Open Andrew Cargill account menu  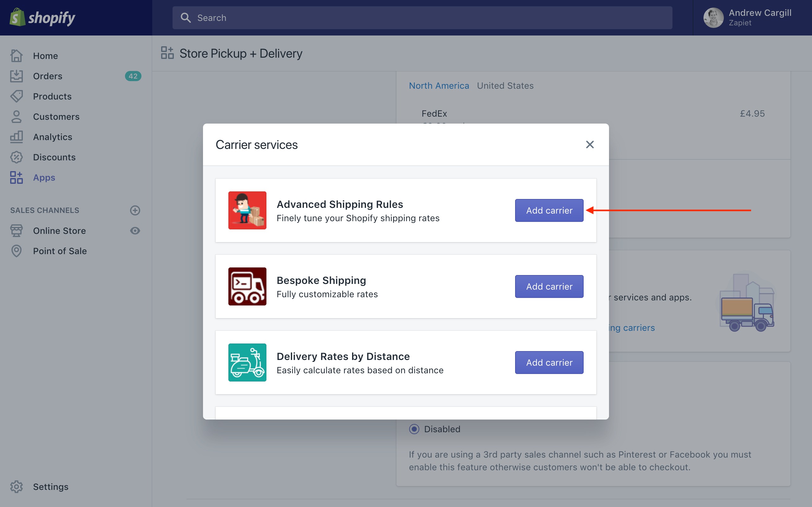(748, 18)
